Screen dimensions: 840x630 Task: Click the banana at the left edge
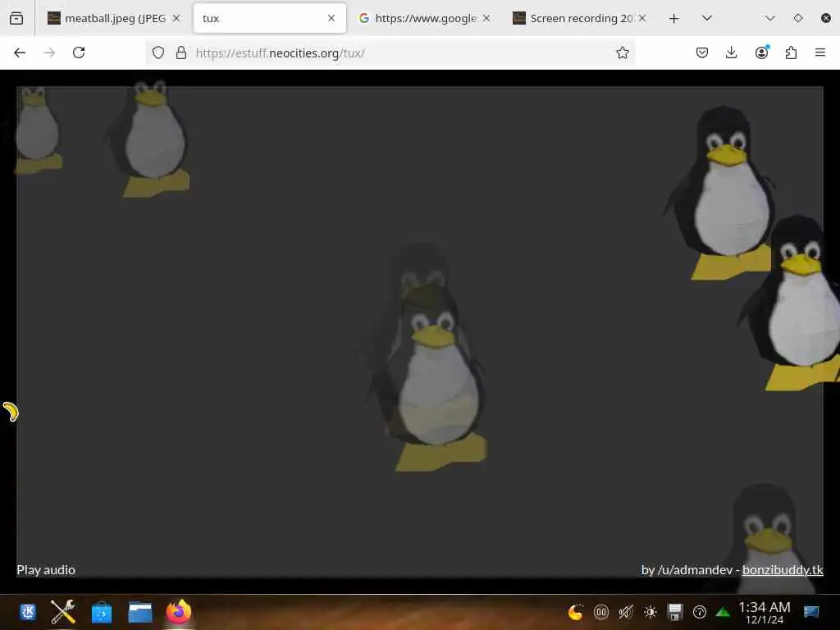click(11, 412)
